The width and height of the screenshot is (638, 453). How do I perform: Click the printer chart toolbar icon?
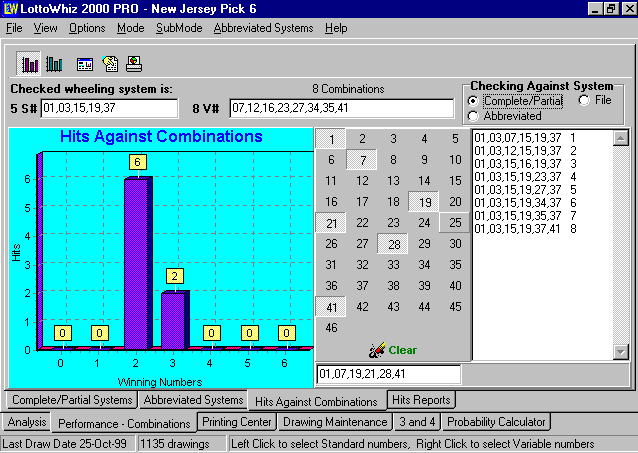pyautogui.click(x=134, y=64)
